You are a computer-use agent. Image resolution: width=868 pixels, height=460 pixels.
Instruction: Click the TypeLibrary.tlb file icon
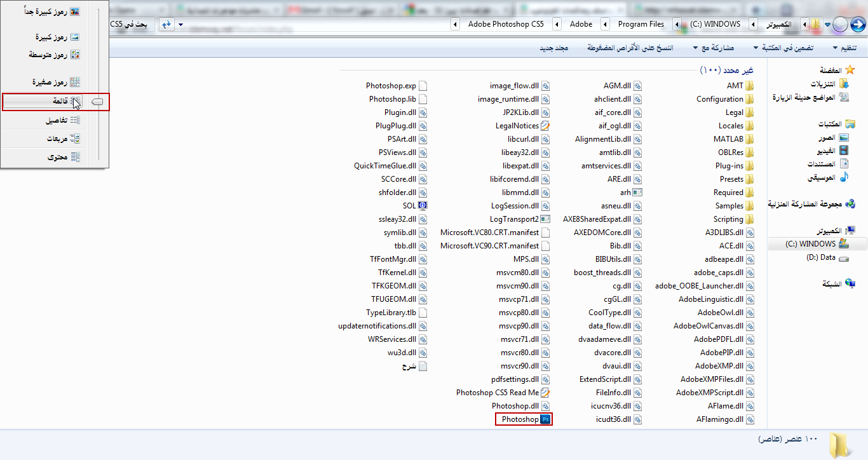pyautogui.click(x=423, y=313)
